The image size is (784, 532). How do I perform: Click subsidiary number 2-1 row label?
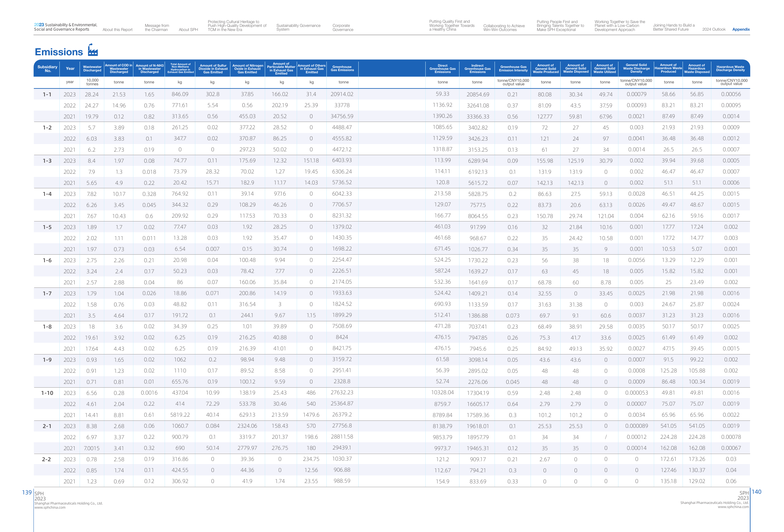click(47, 426)
